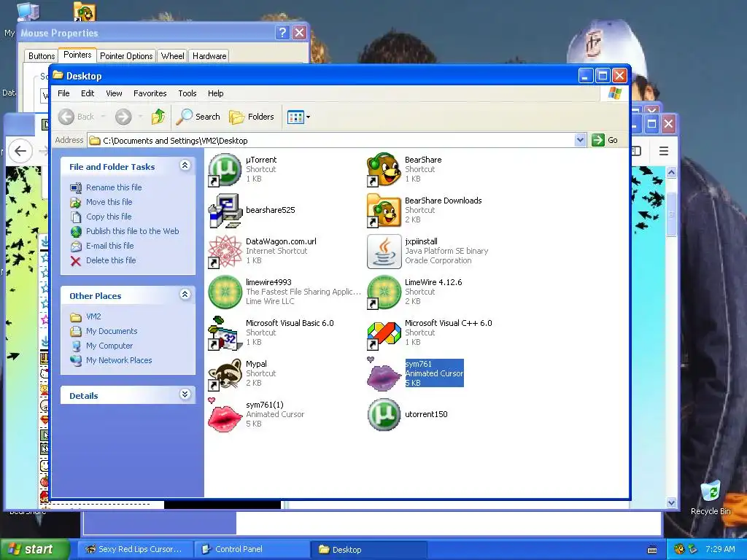Click E-mail this file
The height and width of the screenshot is (560, 747).
[x=109, y=246]
